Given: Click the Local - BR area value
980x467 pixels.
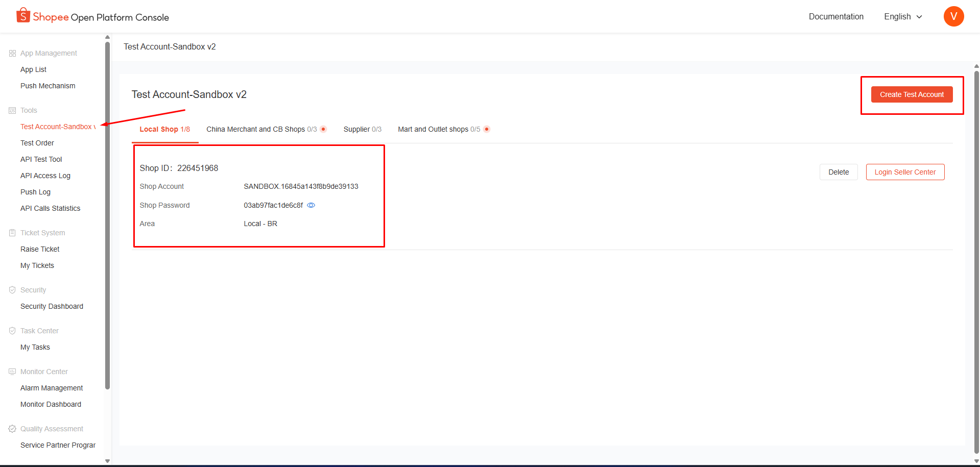Looking at the screenshot, I should pos(260,224).
